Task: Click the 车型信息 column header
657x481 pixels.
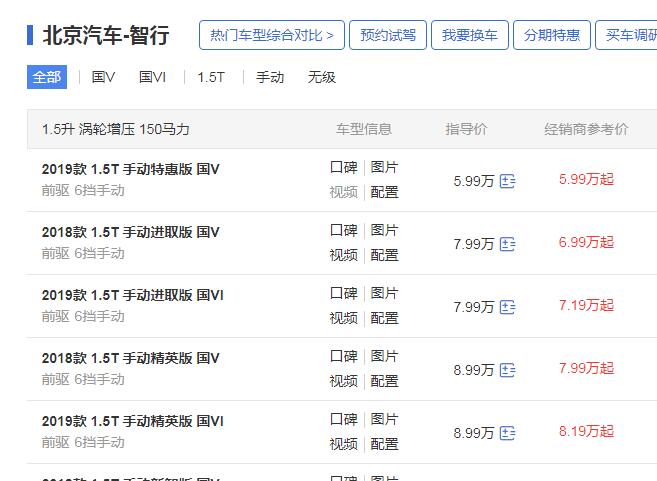Action: [x=364, y=129]
